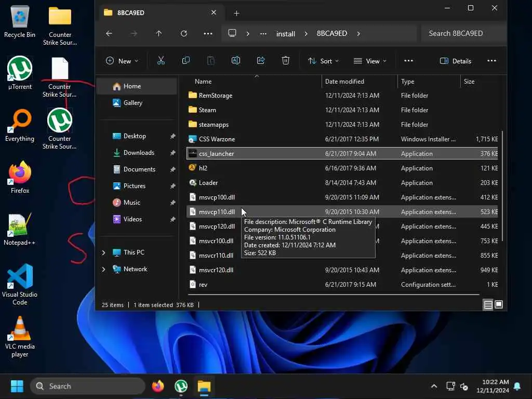Viewport: 532px width, 399px height.
Task: Open ellipsis menu beside refresh button
Action: coord(208,34)
